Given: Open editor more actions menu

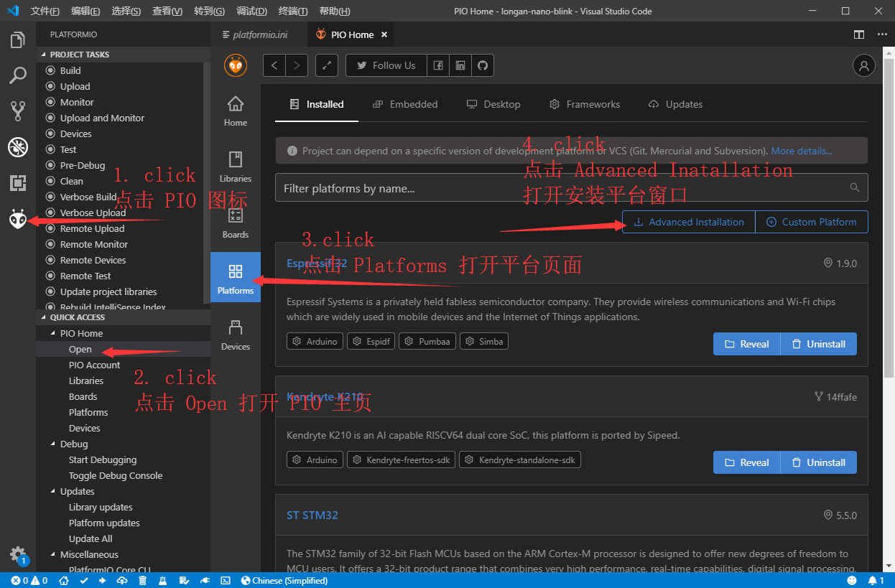Looking at the screenshot, I should point(882,34).
